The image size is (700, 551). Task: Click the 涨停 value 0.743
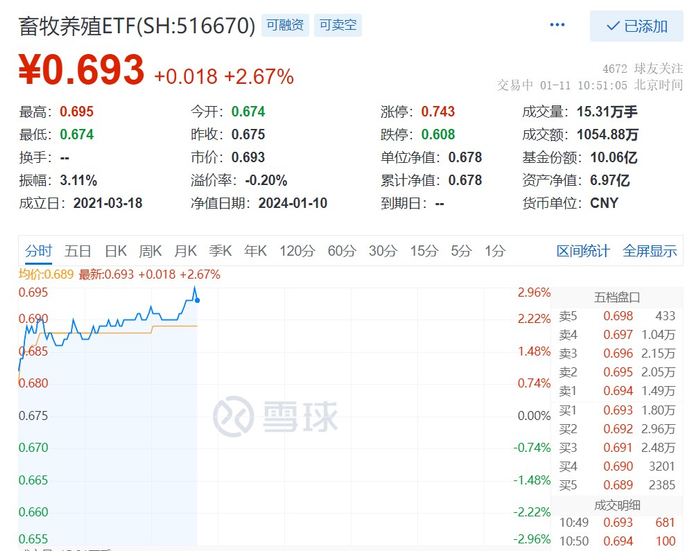tap(438, 112)
